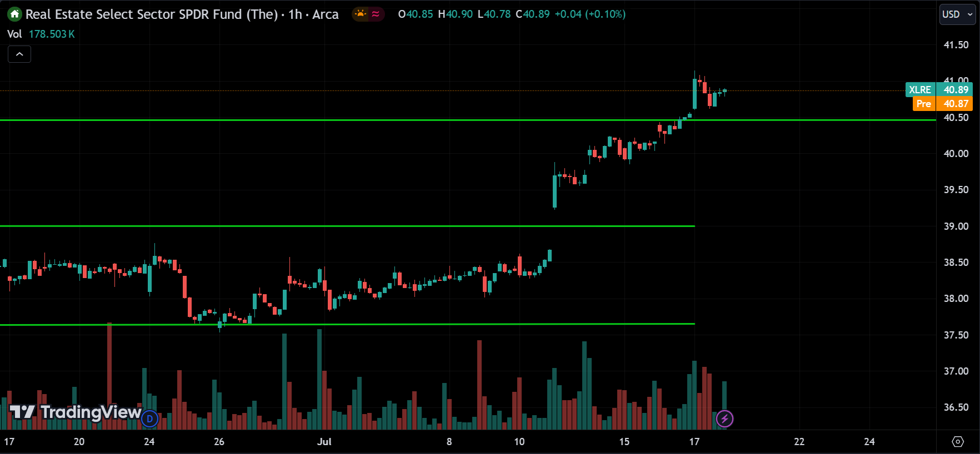This screenshot has height=454, width=980.
Task: Click the 39.50 price scale label
Action: point(956,190)
